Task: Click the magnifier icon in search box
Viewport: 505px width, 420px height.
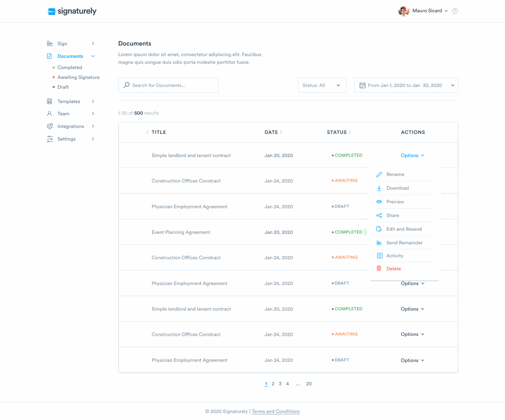Action: click(x=127, y=85)
